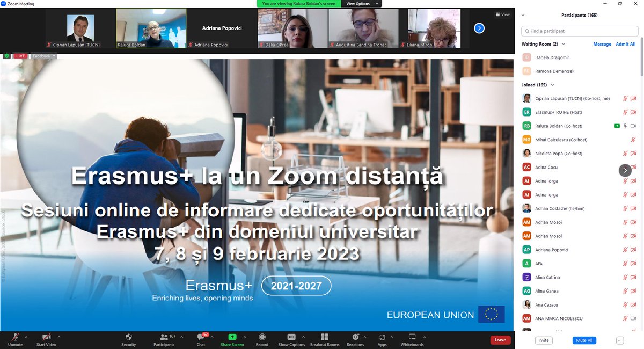This screenshot has height=349, width=644.
Task: Open the three-dots more options in Participants
Action: (x=620, y=340)
